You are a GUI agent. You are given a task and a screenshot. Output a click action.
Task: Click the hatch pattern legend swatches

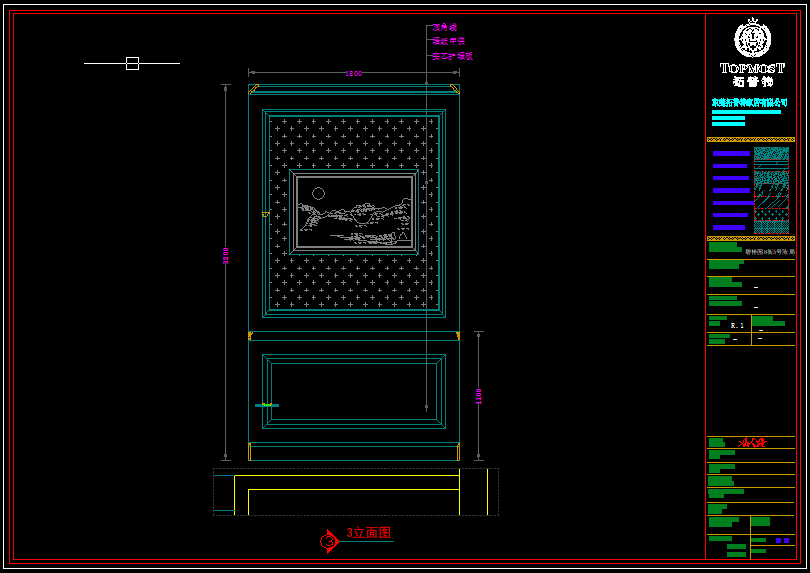click(771, 190)
